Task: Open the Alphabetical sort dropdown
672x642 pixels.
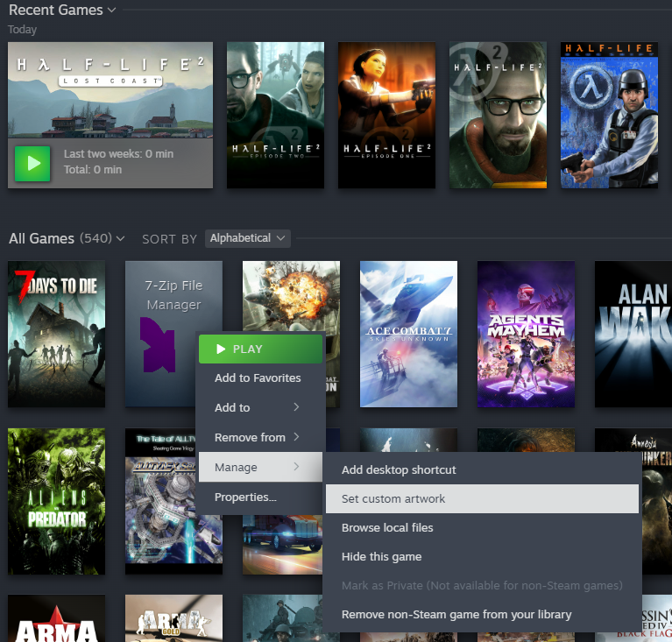Action: coord(248,238)
